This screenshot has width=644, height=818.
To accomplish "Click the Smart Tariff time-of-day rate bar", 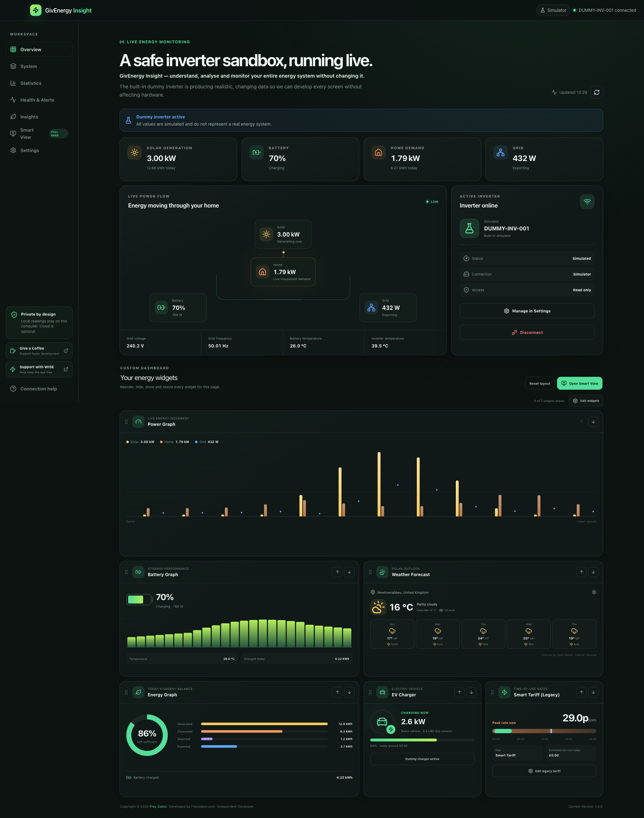I will (544, 731).
